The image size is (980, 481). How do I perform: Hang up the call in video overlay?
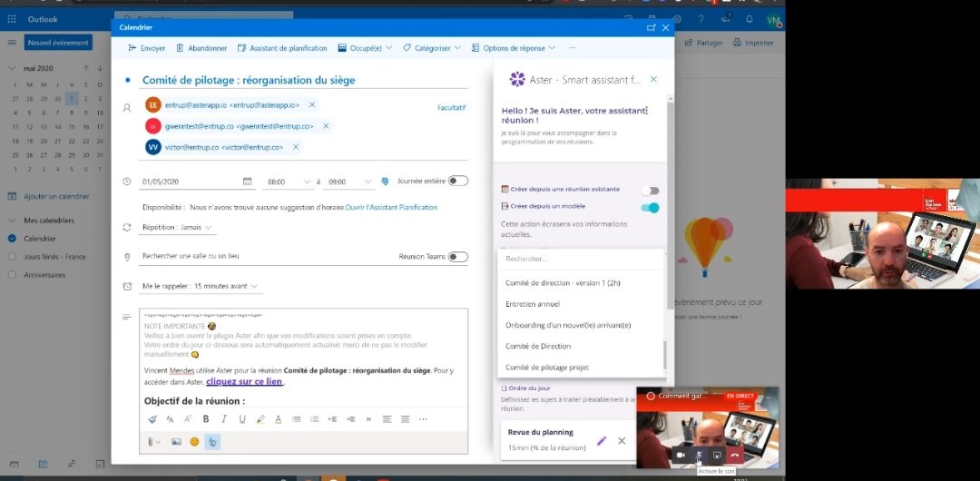coord(735,456)
